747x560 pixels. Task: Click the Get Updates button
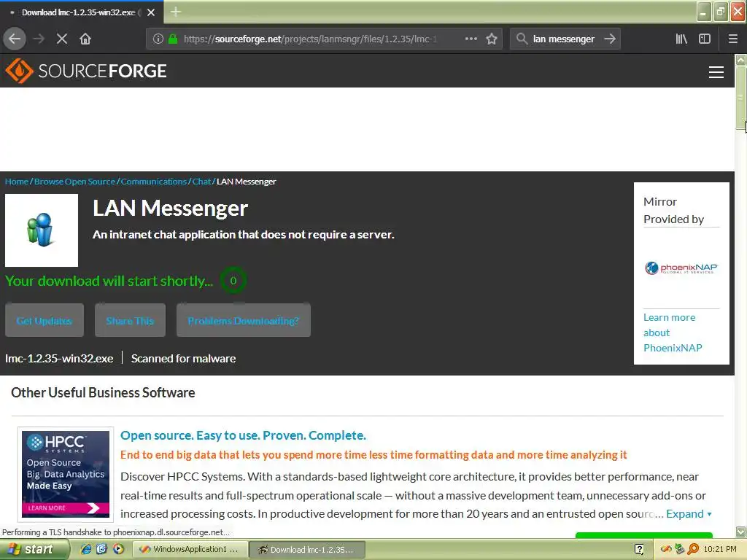tap(44, 321)
